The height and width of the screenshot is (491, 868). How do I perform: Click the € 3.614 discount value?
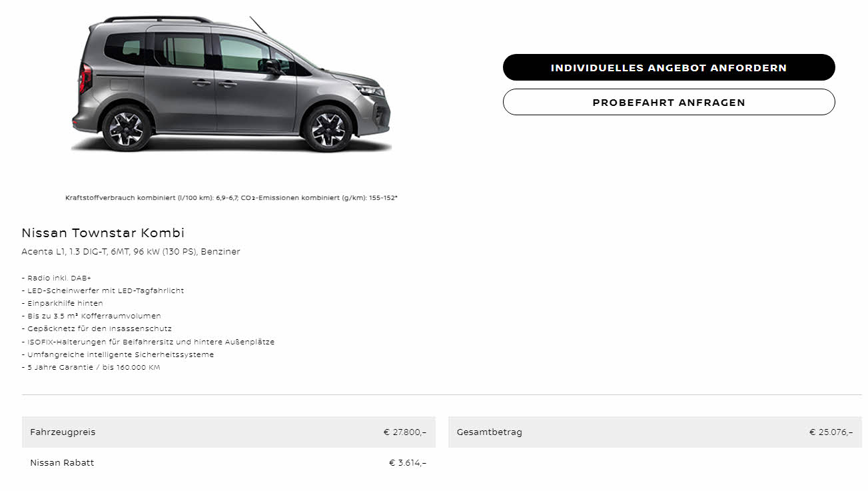[x=408, y=462]
